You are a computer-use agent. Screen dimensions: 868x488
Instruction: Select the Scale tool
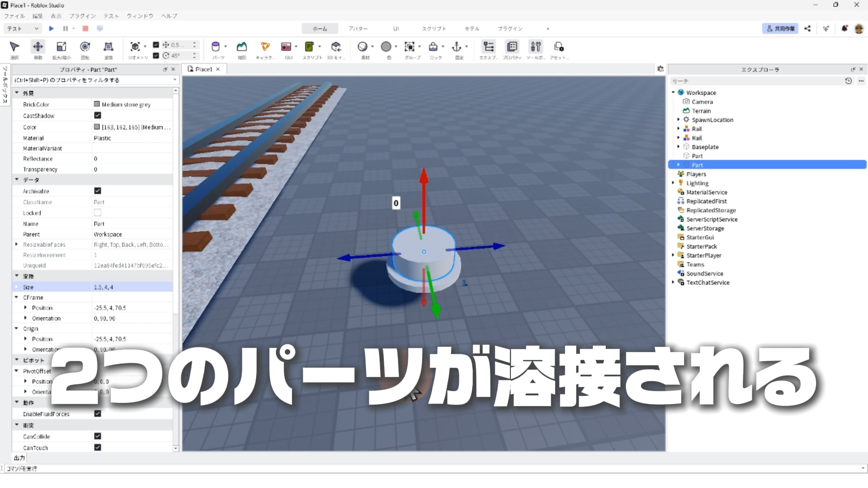pos(61,47)
